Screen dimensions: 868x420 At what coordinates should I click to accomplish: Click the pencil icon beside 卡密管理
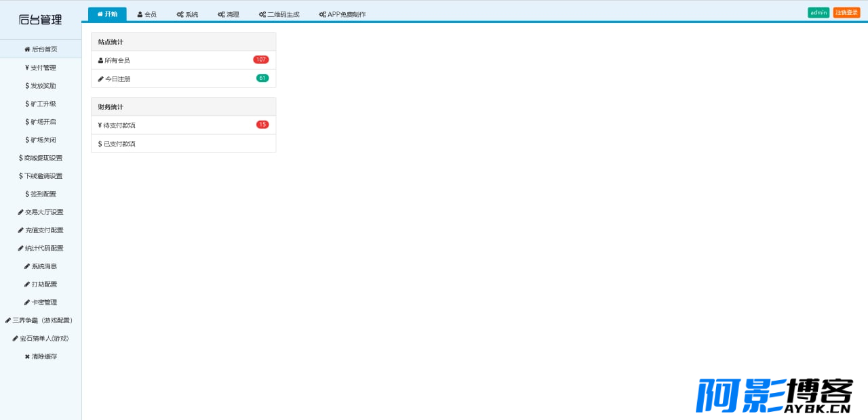[27, 302]
